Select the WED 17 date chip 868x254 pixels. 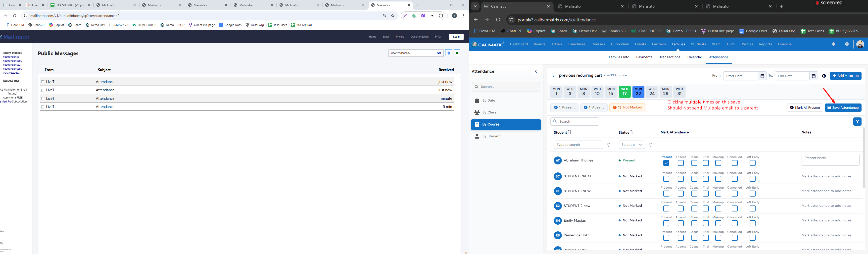(625, 92)
